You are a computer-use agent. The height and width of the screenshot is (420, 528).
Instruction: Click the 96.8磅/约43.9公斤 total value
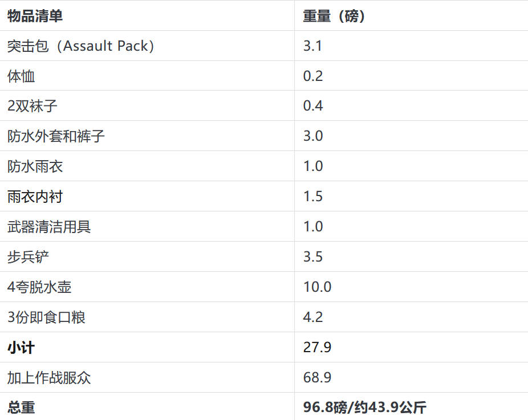(x=365, y=407)
